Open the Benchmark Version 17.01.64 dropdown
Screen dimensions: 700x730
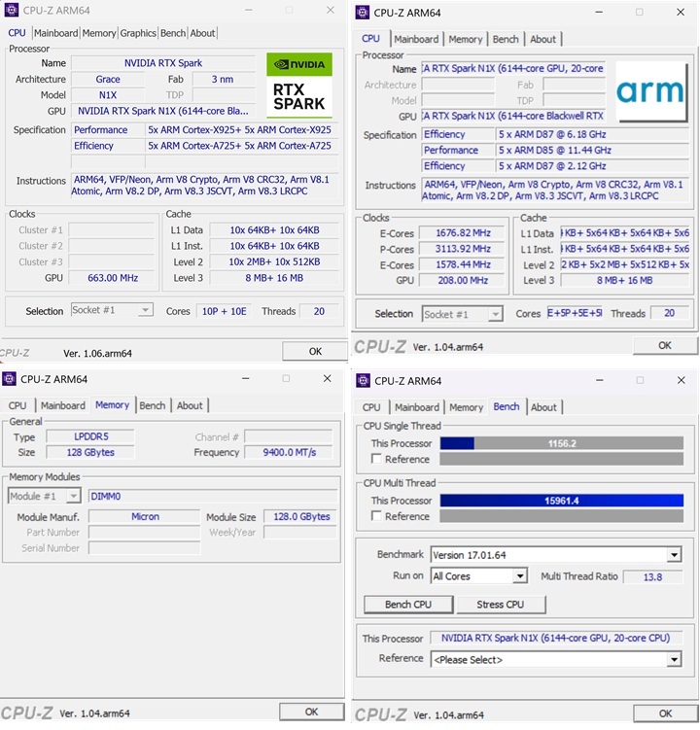(556, 554)
